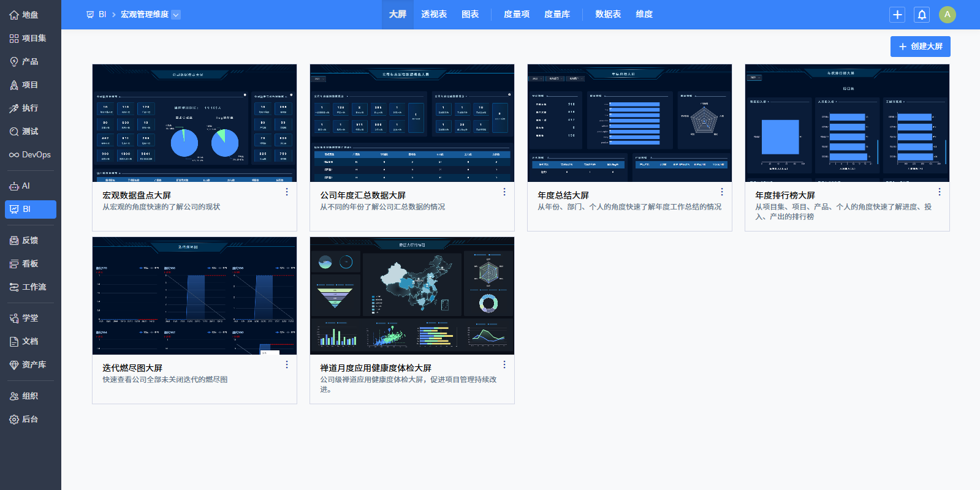Viewport: 980px width, 490px height.
Task: Open 产品 section in sidebar
Action: pos(31,61)
